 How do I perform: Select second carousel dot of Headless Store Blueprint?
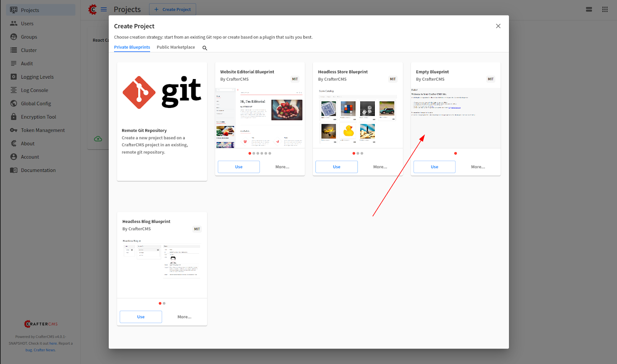(358, 153)
